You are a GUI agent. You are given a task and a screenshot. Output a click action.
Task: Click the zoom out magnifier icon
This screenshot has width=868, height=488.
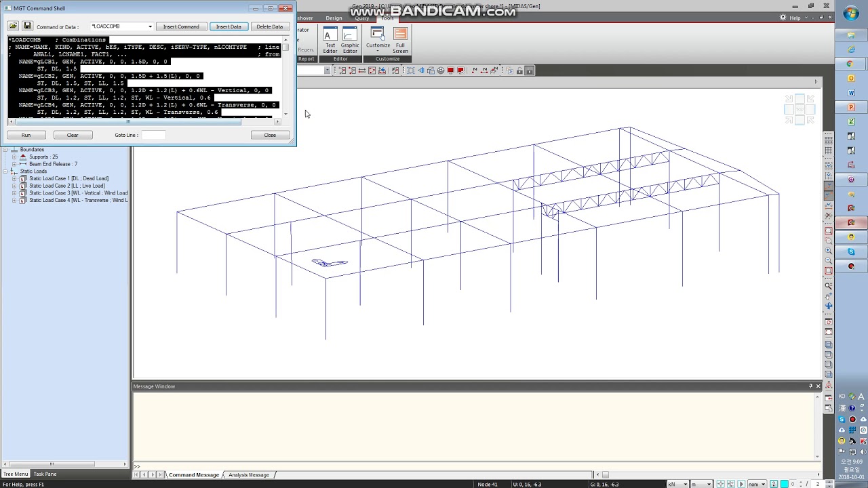(x=829, y=260)
